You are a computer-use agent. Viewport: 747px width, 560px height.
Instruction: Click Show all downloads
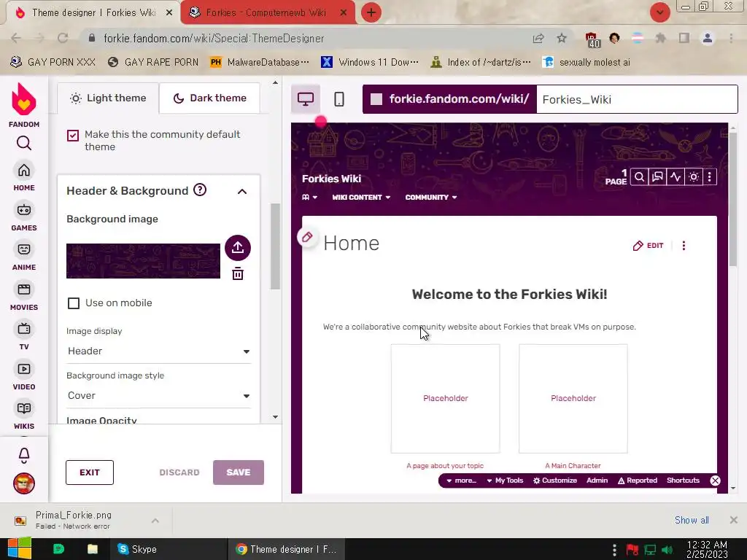coord(692,520)
